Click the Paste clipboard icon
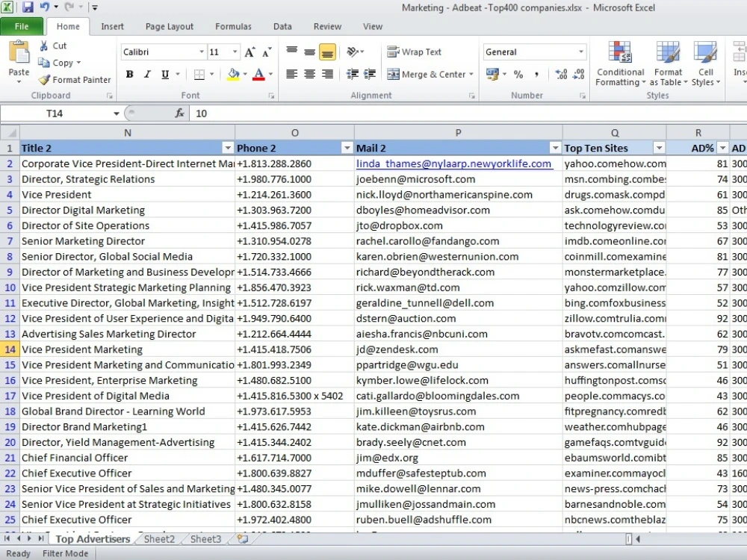 pyautogui.click(x=19, y=52)
